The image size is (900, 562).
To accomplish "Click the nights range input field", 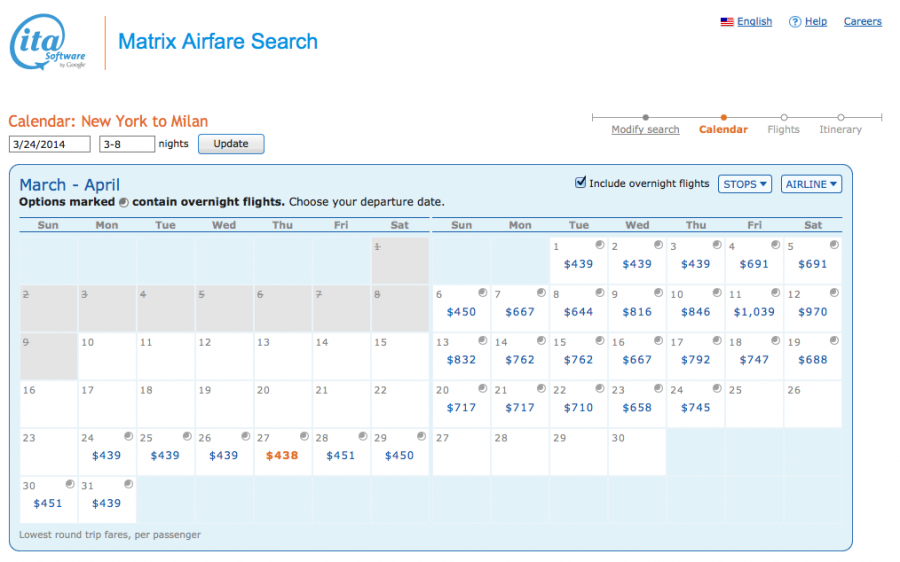I will [x=127, y=144].
